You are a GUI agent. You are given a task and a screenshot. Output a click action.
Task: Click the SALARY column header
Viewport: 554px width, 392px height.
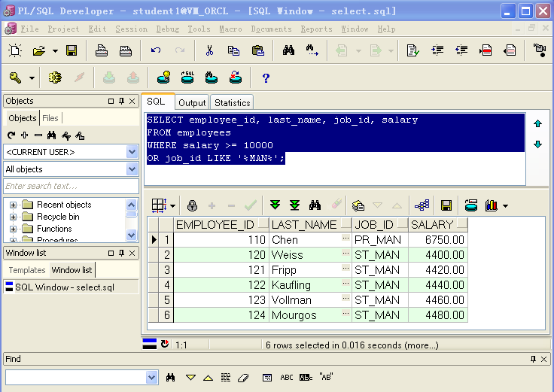432,224
